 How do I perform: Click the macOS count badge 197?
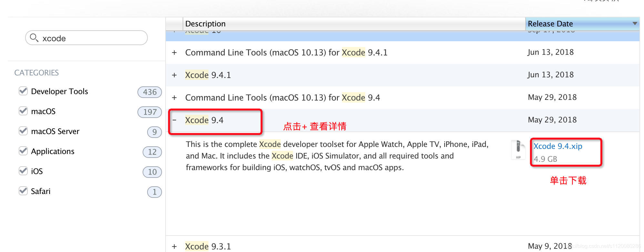[150, 112]
